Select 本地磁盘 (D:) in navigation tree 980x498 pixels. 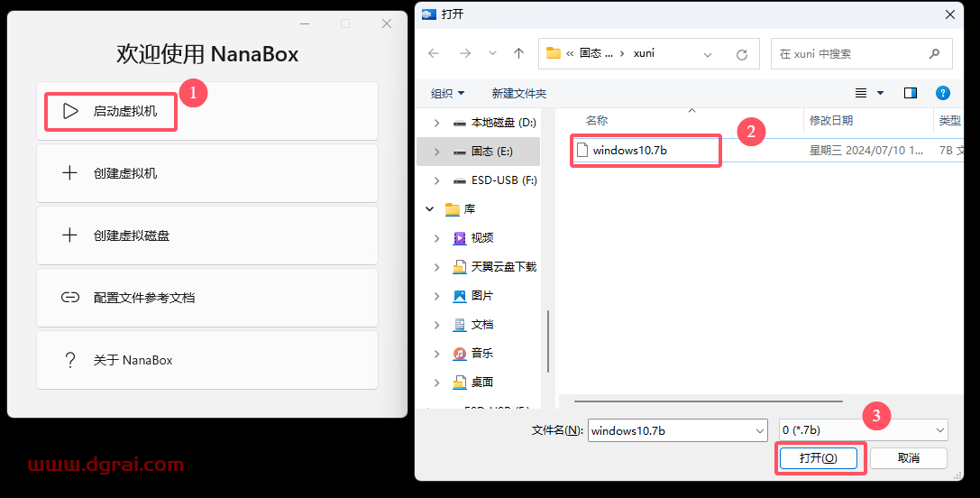pos(504,123)
